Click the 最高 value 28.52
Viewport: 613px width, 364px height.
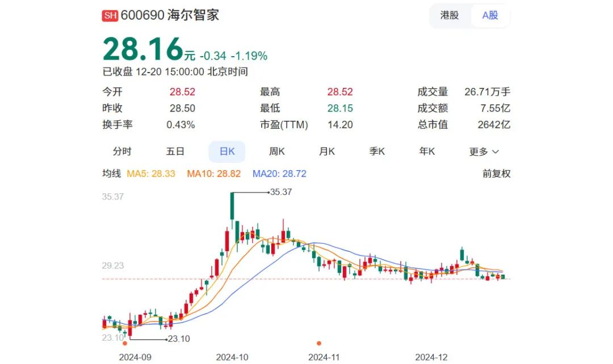click(x=340, y=92)
